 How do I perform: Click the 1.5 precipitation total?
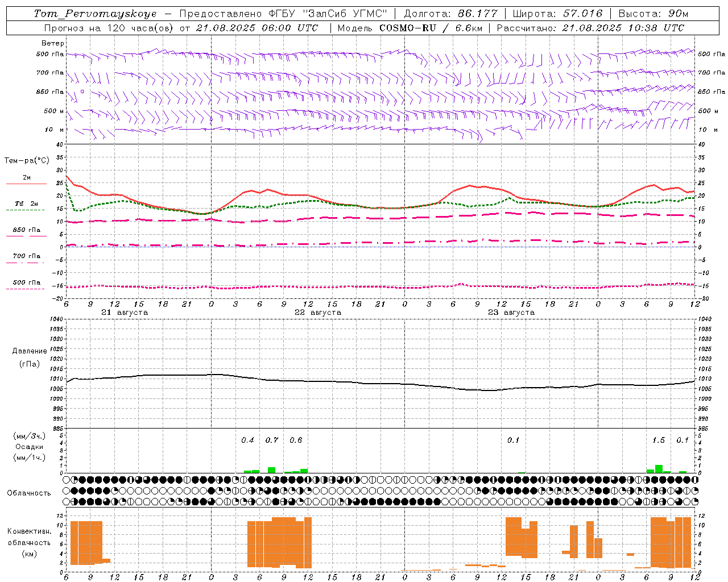pos(659,440)
